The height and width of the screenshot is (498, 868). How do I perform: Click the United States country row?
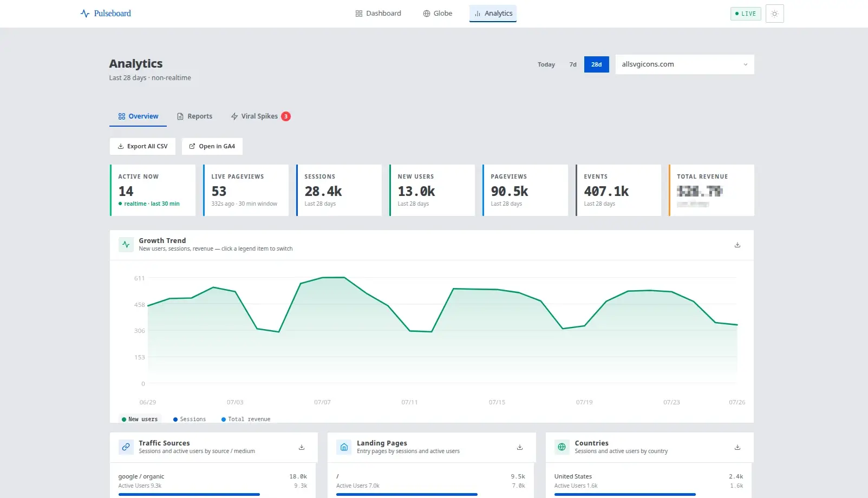[649, 483]
